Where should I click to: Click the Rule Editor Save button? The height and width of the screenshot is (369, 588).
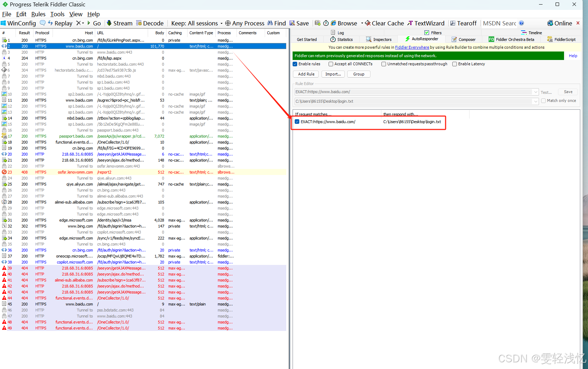click(568, 92)
